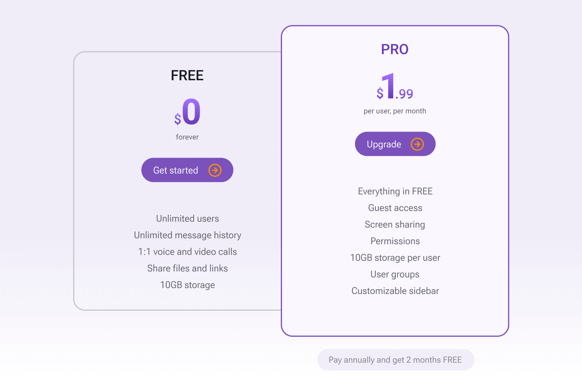Click the 'Guest access' feature
This screenshot has height=392, width=582.
[395, 208]
